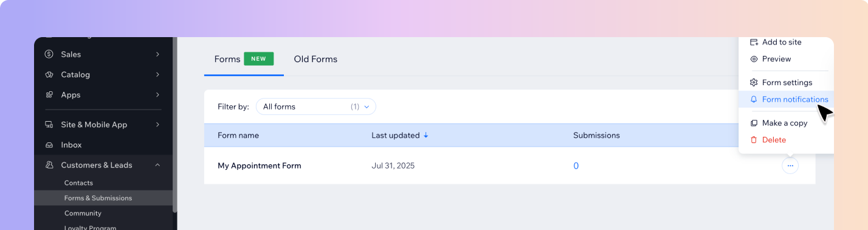Screen dimensions: 868x230
Task: Click the Customers & Leads icon
Action: [x=49, y=165]
